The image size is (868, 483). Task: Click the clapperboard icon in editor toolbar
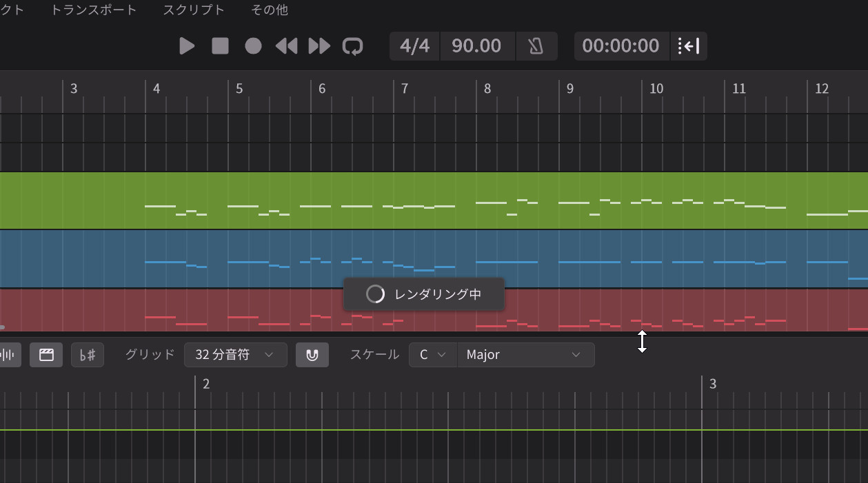coord(46,355)
